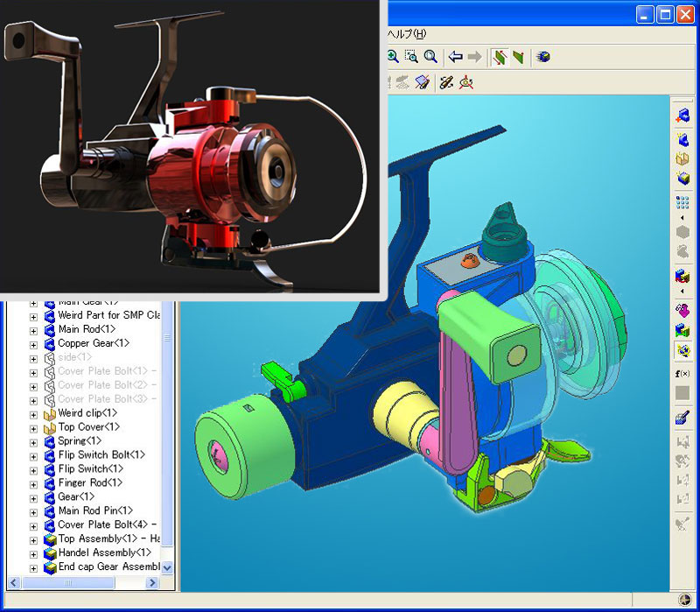Click the f(x) Equations icon

pyautogui.click(x=682, y=374)
